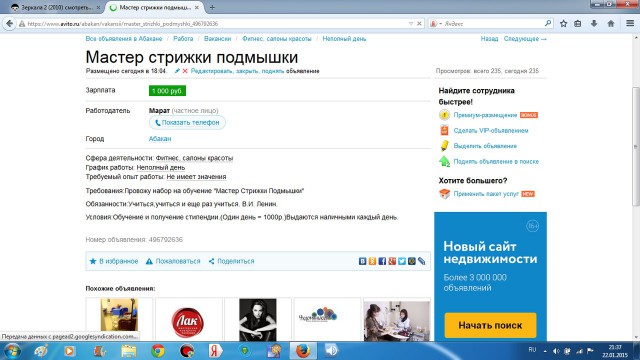Viewport: 640px width, 360px height.
Task: Click the green up-arrow raise-ad icon
Action: point(444,162)
